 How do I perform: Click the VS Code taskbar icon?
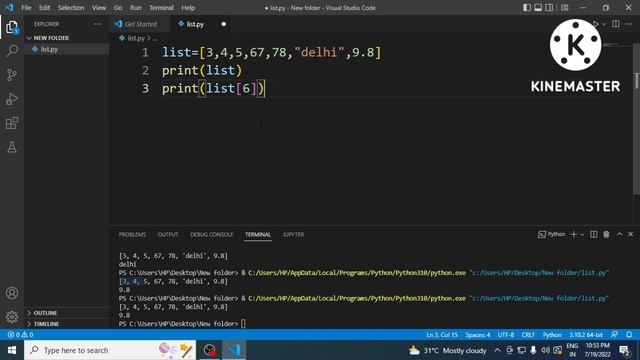tap(234, 350)
